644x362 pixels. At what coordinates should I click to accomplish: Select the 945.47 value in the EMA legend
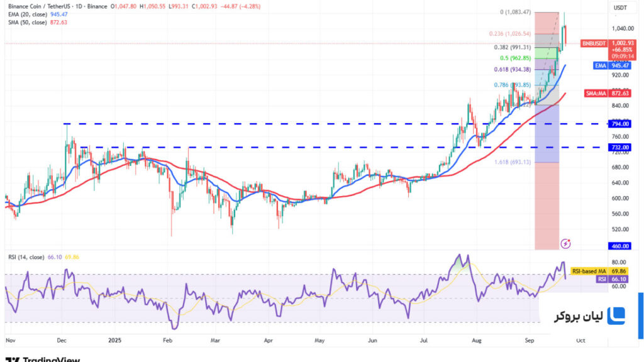pyautogui.click(x=58, y=14)
